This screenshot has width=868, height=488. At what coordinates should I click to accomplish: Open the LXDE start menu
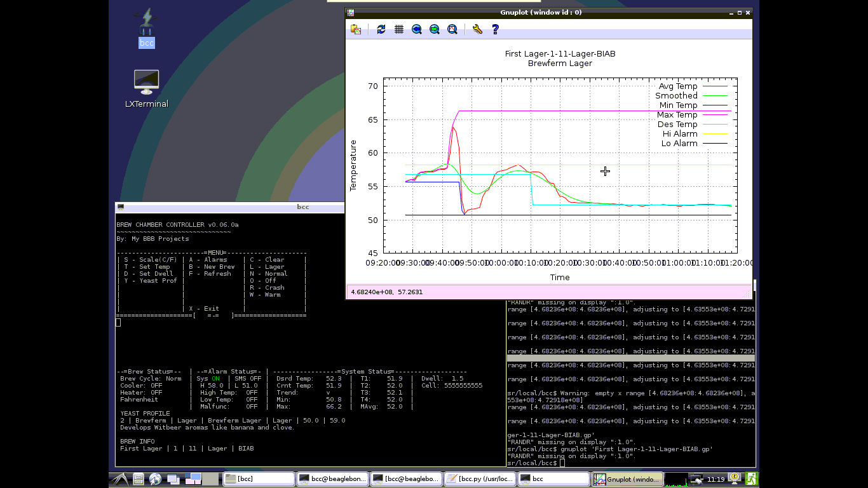point(121,479)
